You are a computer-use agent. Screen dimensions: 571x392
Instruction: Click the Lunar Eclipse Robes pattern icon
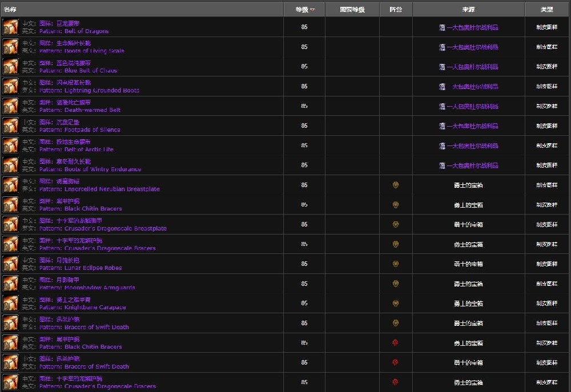[x=10, y=264]
